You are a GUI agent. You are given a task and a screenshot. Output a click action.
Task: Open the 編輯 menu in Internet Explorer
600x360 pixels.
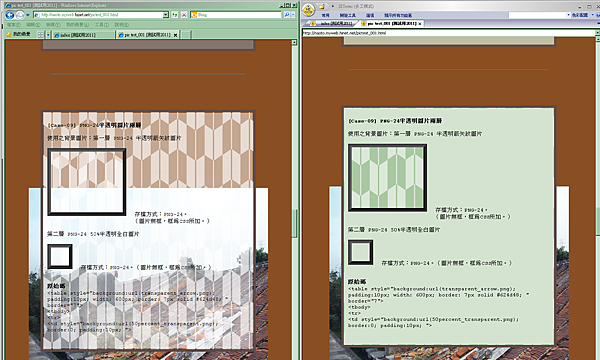[33, 24]
